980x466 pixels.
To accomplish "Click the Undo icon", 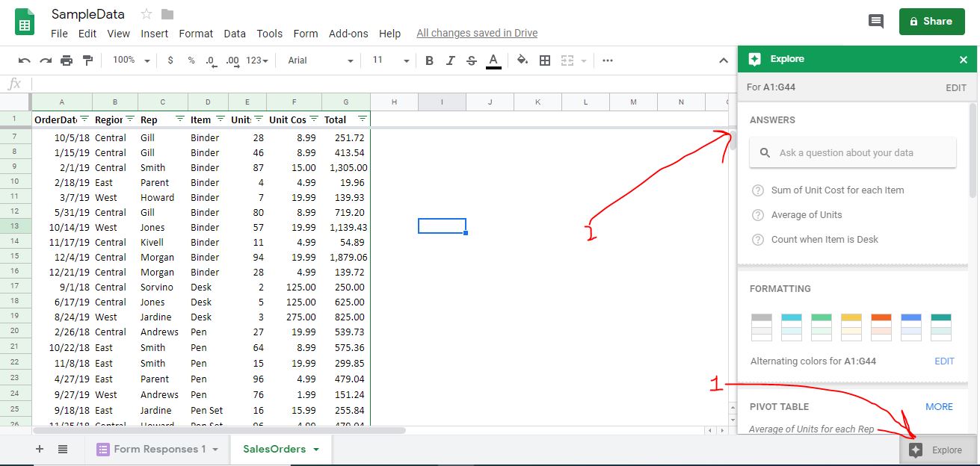I will [x=25, y=60].
